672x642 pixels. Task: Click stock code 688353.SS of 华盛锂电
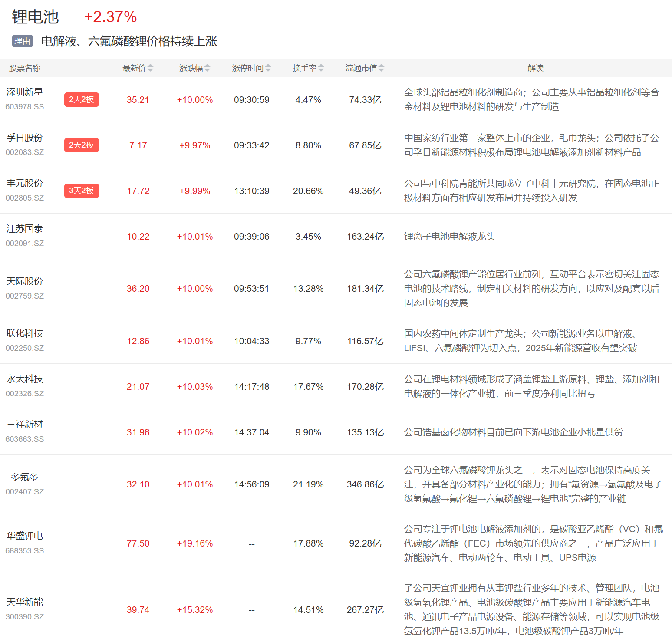point(25,551)
